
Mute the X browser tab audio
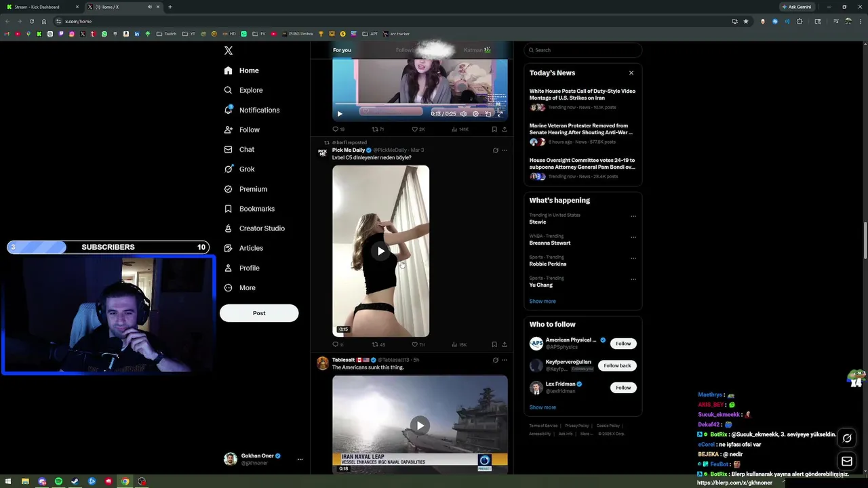pyautogui.click(x=149, y=7)
